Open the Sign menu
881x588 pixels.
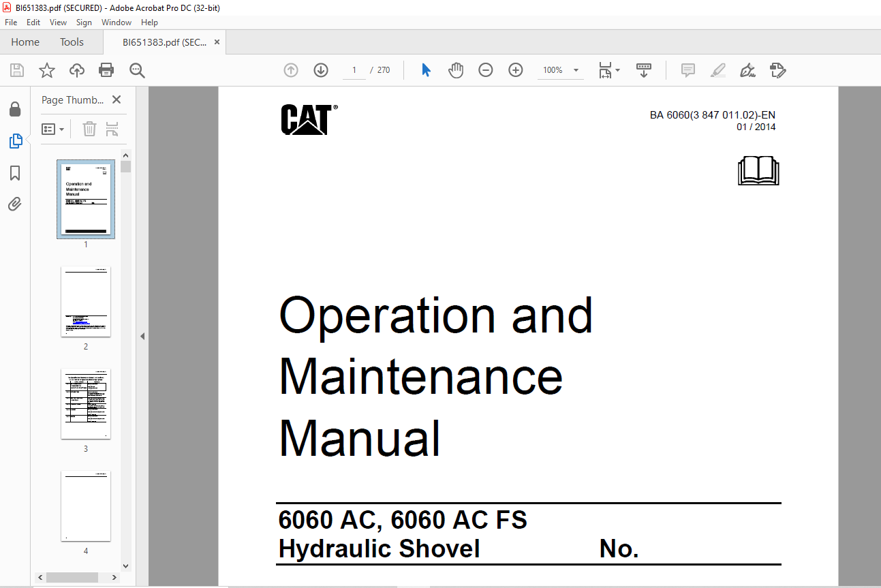click(84, 22)
